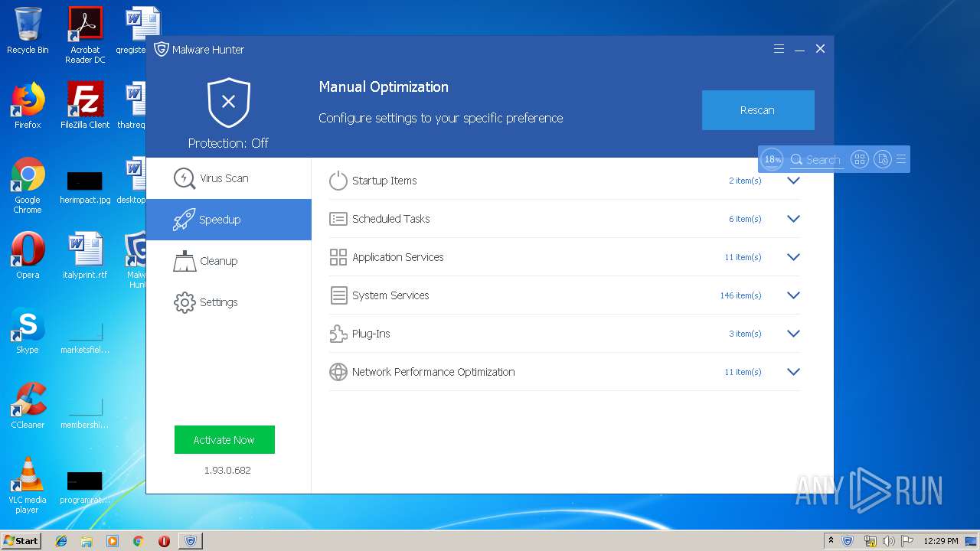Expand the Startup Items chevron

click(x=793, y=181)
